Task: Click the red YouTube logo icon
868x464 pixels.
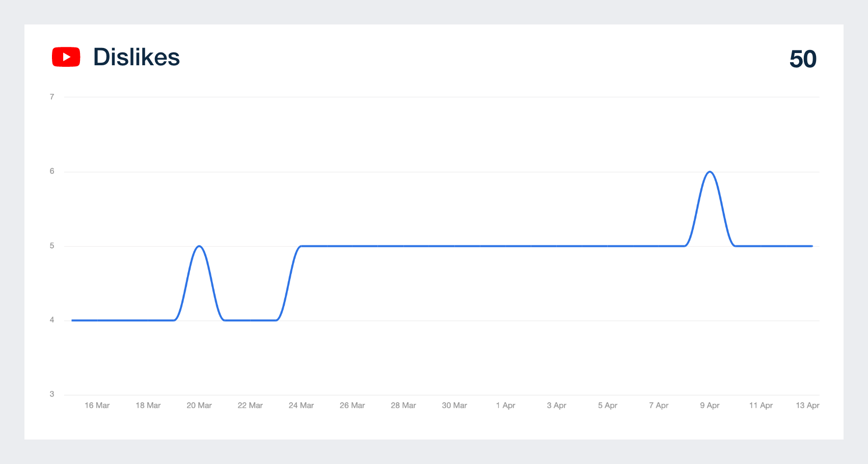Action: (x=66, y=57)
